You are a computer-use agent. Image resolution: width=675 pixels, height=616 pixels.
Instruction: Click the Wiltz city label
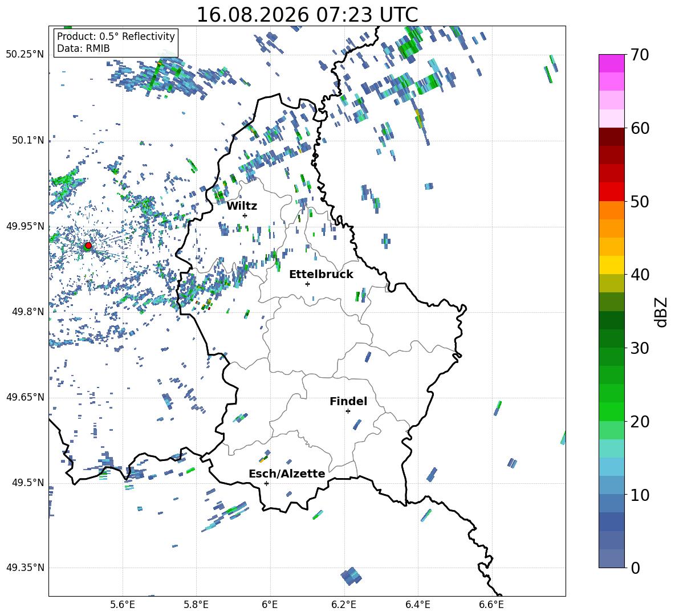click(242, 206)
